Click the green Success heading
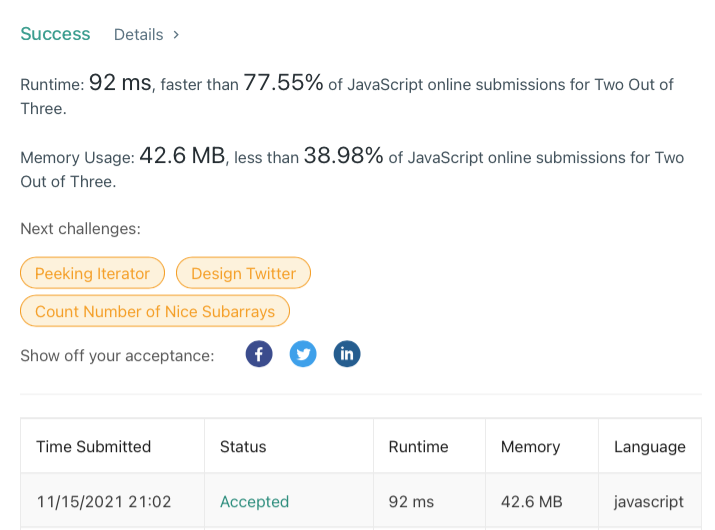715x530 pixels. [x=55, y=34]
